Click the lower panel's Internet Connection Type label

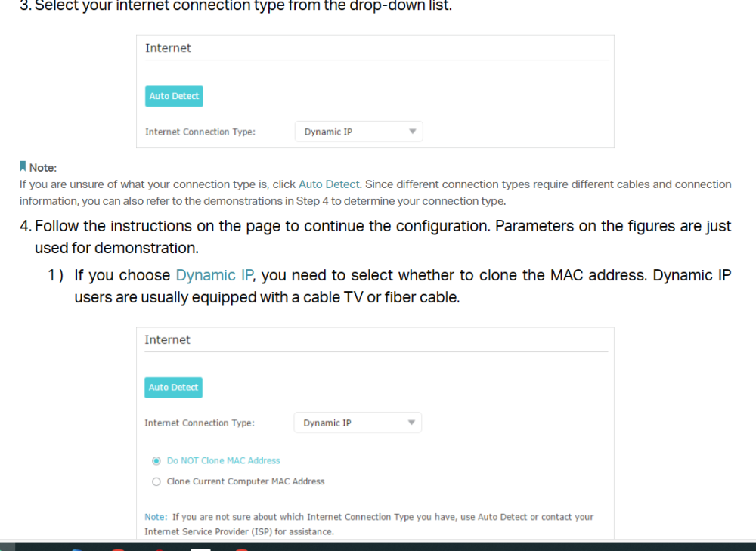tap(200, 423)
